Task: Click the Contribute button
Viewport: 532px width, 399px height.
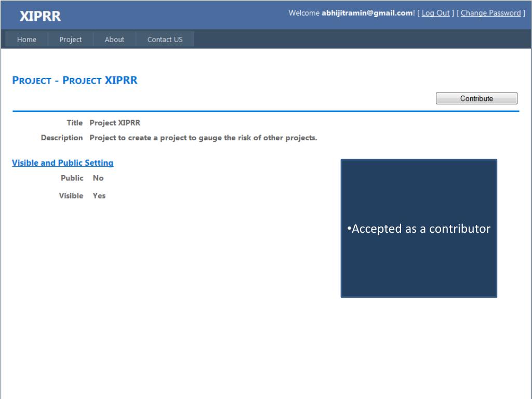Action: (476, 98)
